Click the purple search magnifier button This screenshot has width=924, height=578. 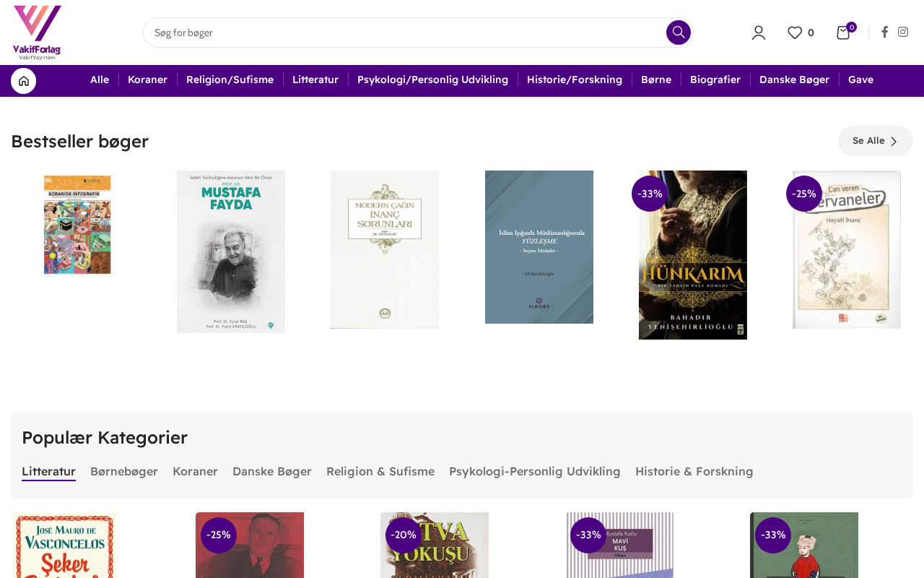679,33
